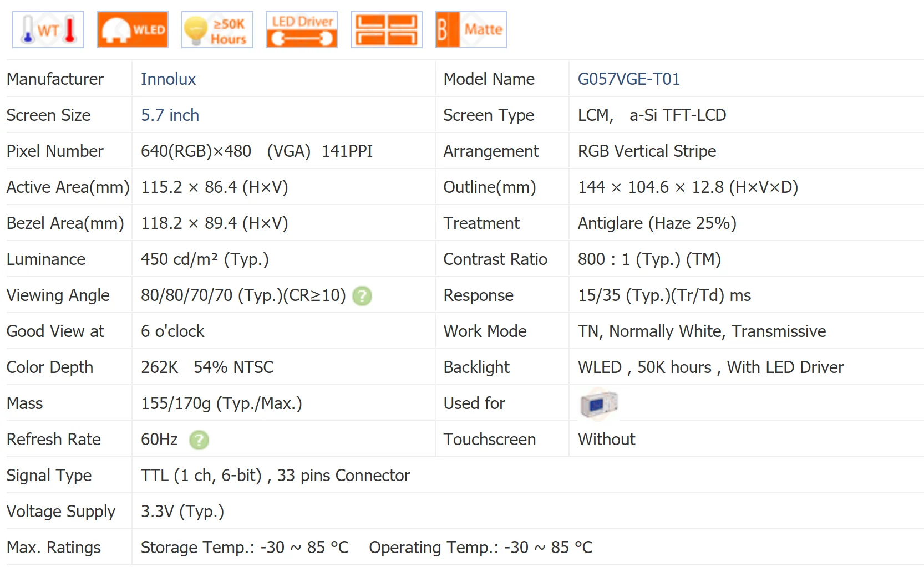The width and height of the screenshot is (924, 567).
Task: Open the G057VGE-T01 model link
Action: click(x=629, y=79)
